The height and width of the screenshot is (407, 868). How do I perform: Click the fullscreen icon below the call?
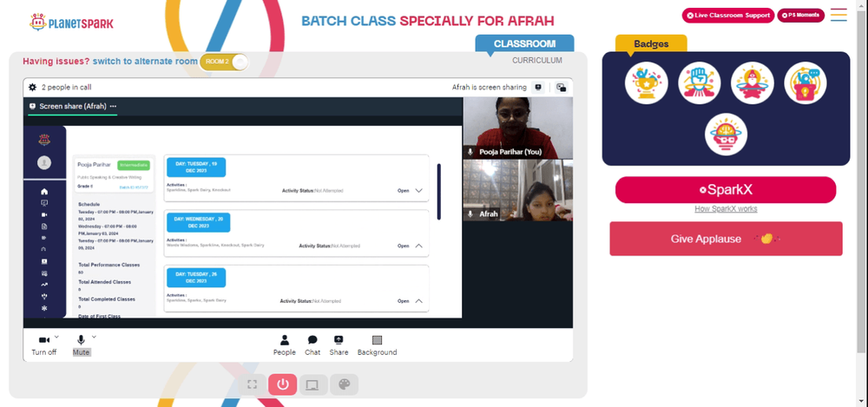pos(253,384)
